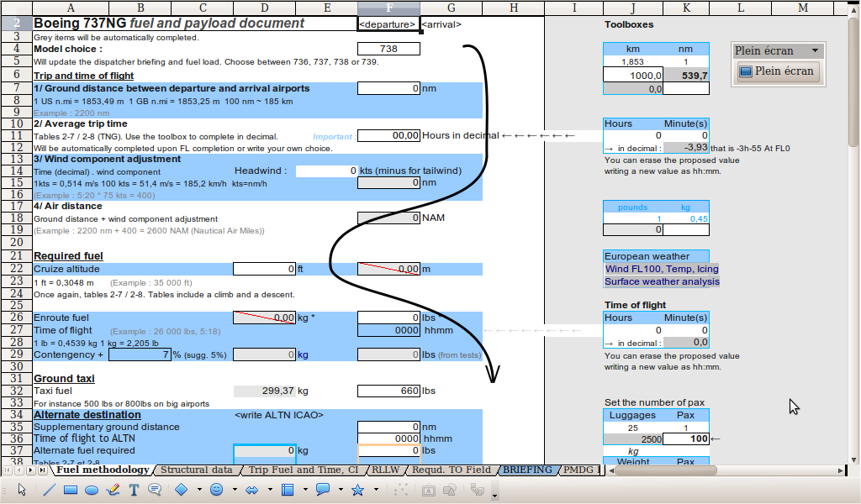Expand the Symbol Shapes dropdown arrow
Screen dimensions: 861x504
point(235,490)
